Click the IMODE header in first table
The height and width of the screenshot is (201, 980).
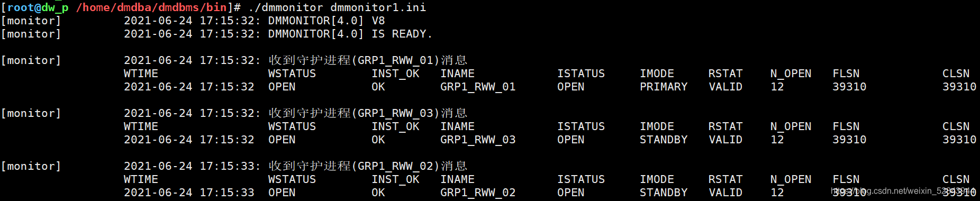pos(657,74)
